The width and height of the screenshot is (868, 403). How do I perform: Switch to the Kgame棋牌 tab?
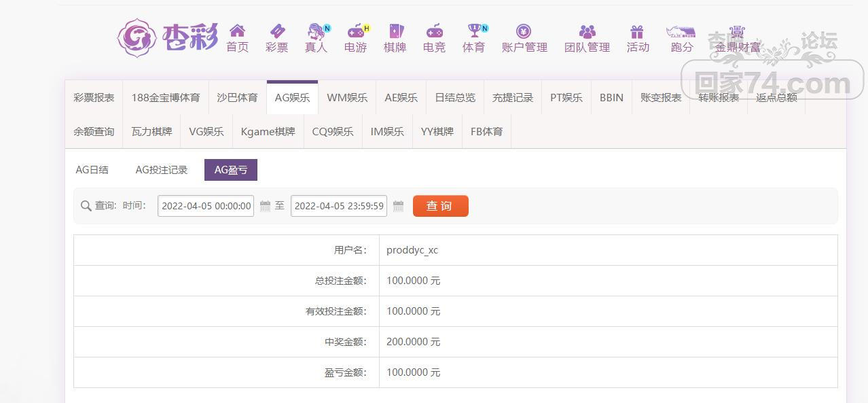(268, 131)
